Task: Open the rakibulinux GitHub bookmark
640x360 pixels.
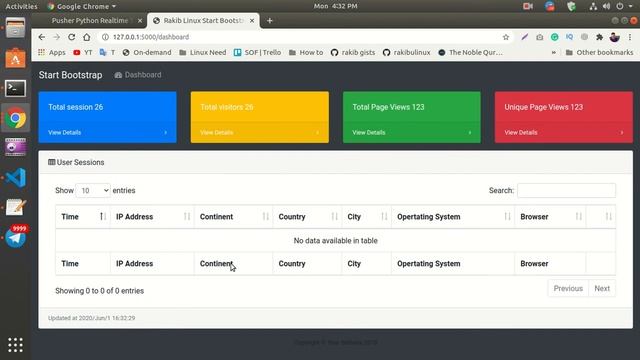Action: pos(407,53)
